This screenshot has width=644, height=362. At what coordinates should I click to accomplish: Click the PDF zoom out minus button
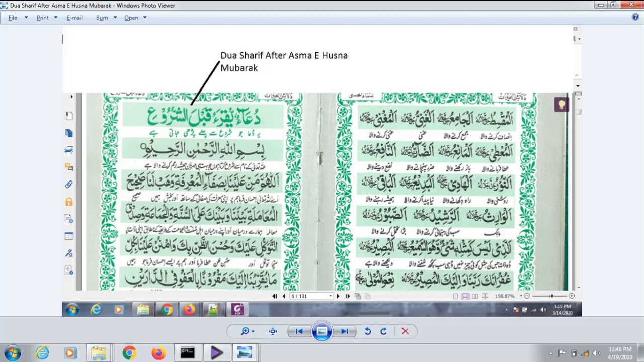pyautogui.click(x=527, y=296)
